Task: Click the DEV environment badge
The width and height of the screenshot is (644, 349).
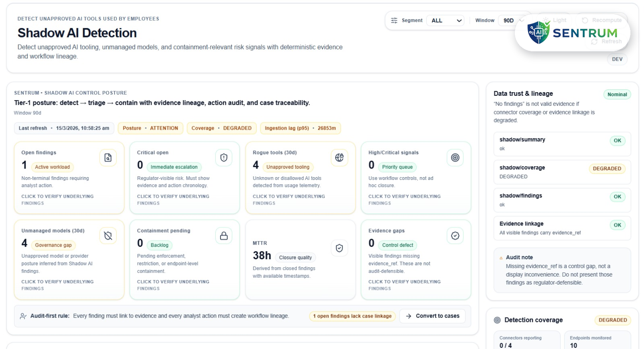Action: pos(617,59)
